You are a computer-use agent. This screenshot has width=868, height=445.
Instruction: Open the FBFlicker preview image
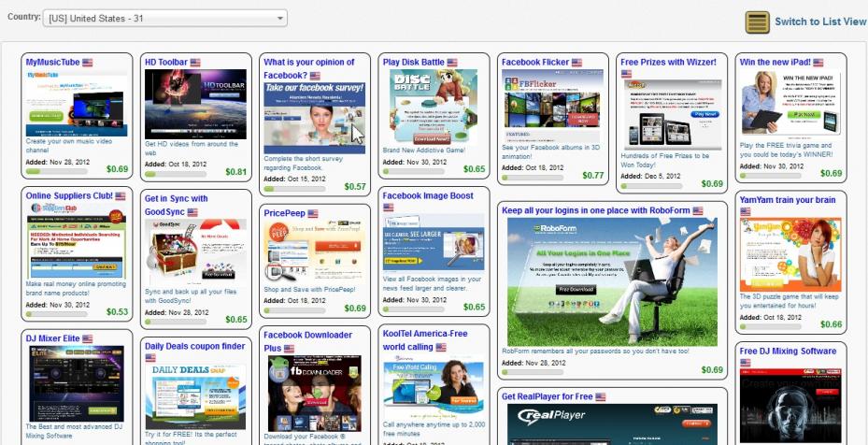click(x=552, y=106)
